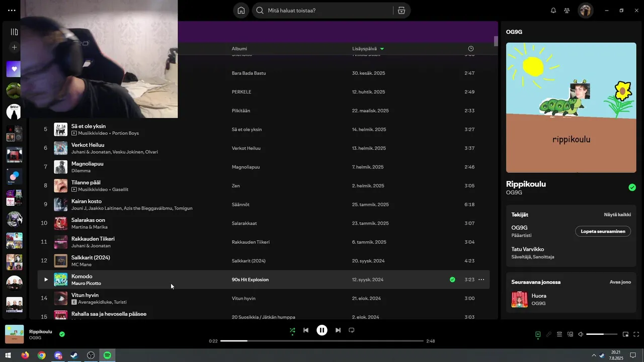Open the three-dot app menu

pyautogui.click(x=12, y=11)
